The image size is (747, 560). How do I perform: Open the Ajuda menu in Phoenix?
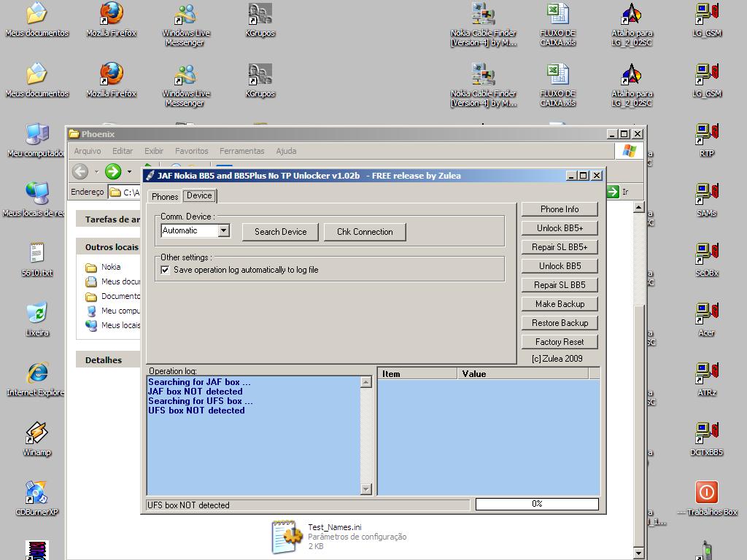286,151
